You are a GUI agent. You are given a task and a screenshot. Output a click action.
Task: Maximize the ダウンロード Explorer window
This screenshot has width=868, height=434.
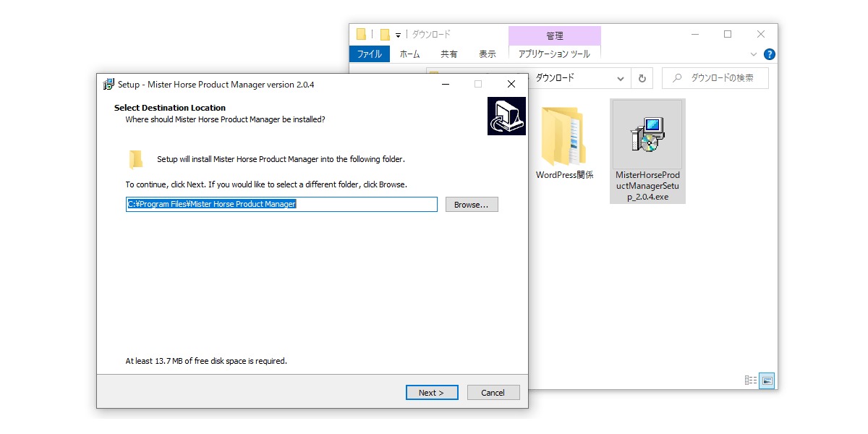pos(728,34)
